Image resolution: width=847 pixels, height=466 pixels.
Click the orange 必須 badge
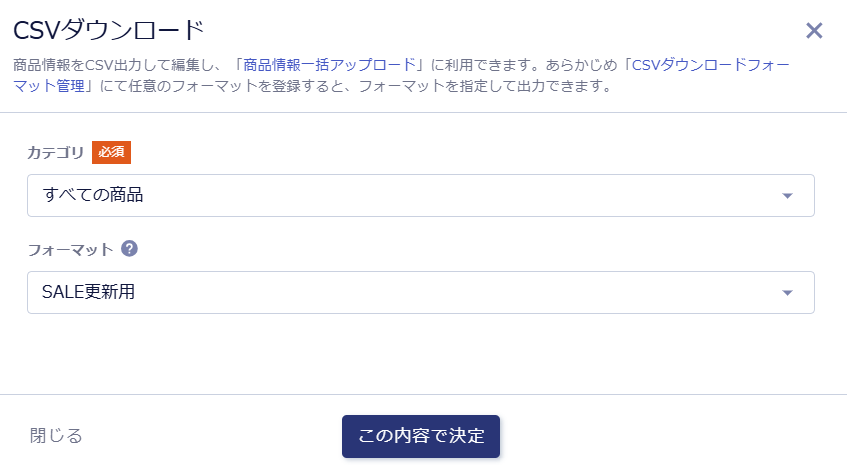click(112, 152)
